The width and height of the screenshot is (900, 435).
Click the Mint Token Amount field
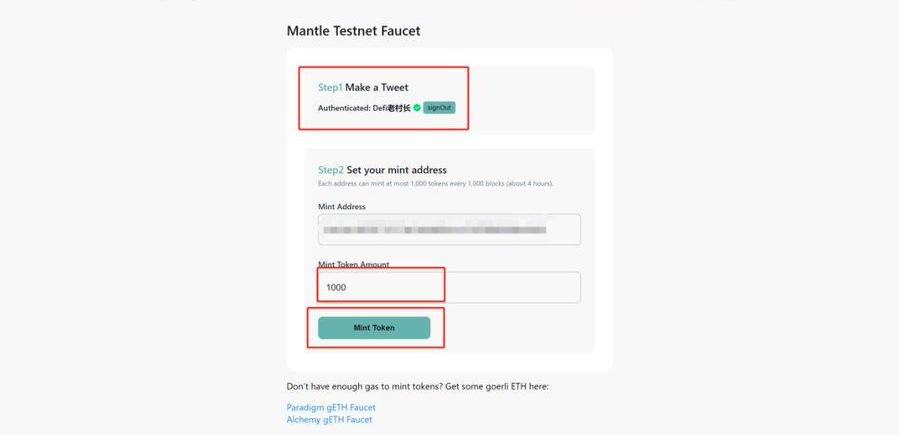(449, 288)
